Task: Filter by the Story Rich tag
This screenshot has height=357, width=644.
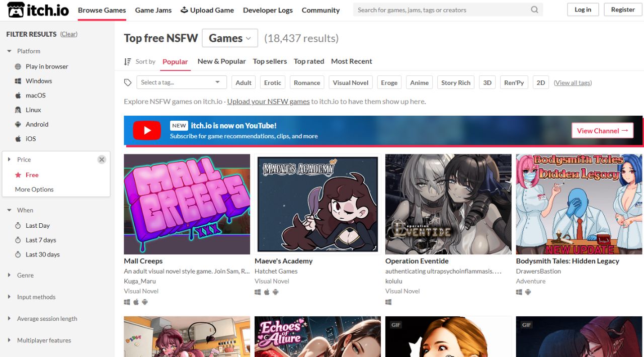Action: coord(456,82)
